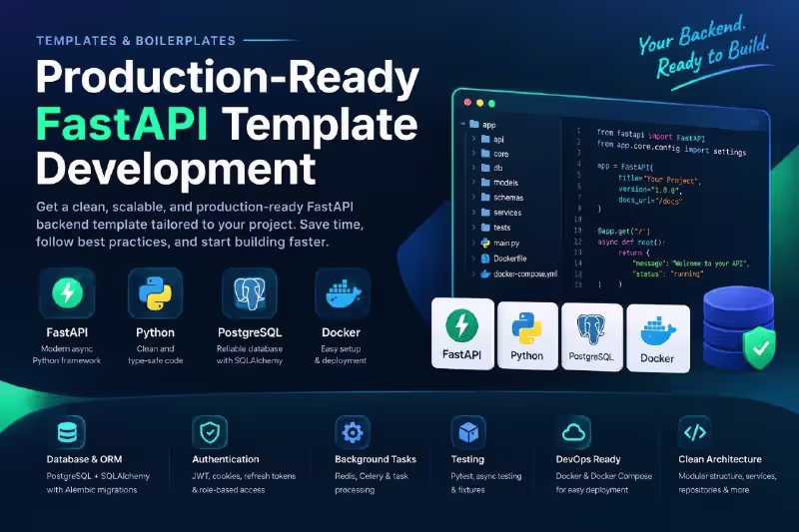The height and width of the screenshot is (532, 799).
Task: Click code line 'docs_url="/docs"'
Action: (x=650, y=201)
